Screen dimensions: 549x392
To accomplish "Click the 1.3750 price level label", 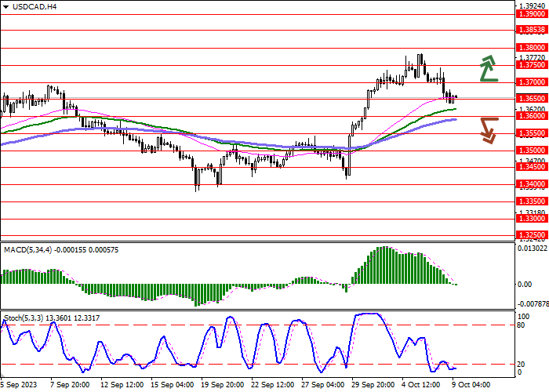I will pyautogui.click(x=532, y=65).
